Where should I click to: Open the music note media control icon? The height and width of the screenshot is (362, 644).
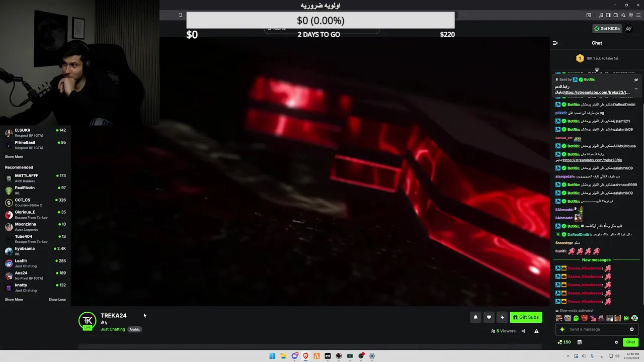click(601, 15)
